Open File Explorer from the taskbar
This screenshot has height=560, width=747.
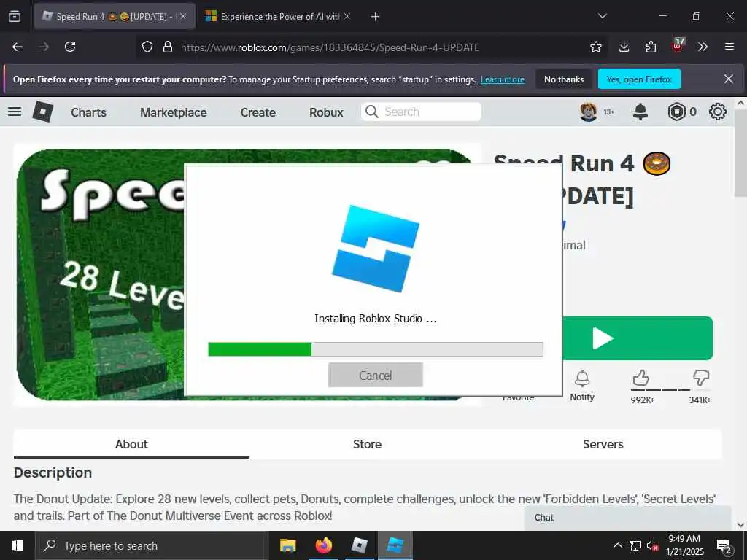click(287, 545)
